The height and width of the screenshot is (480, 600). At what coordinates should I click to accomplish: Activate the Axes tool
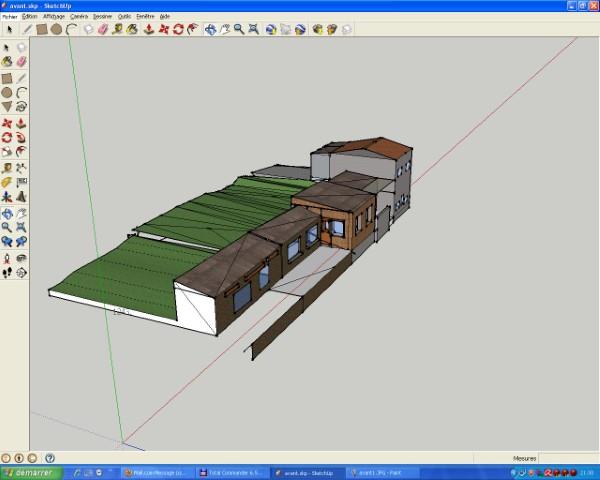tap(7, 198)
